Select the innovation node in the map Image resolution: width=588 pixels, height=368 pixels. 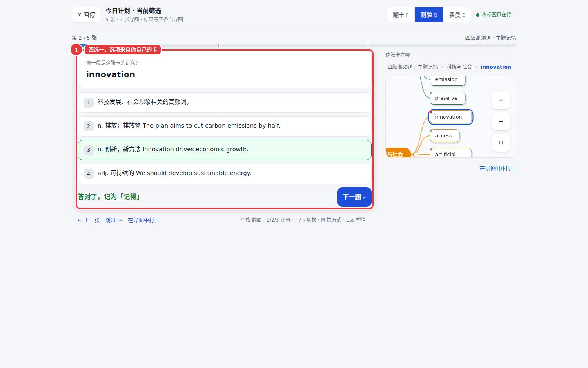[x=451, y=117]
